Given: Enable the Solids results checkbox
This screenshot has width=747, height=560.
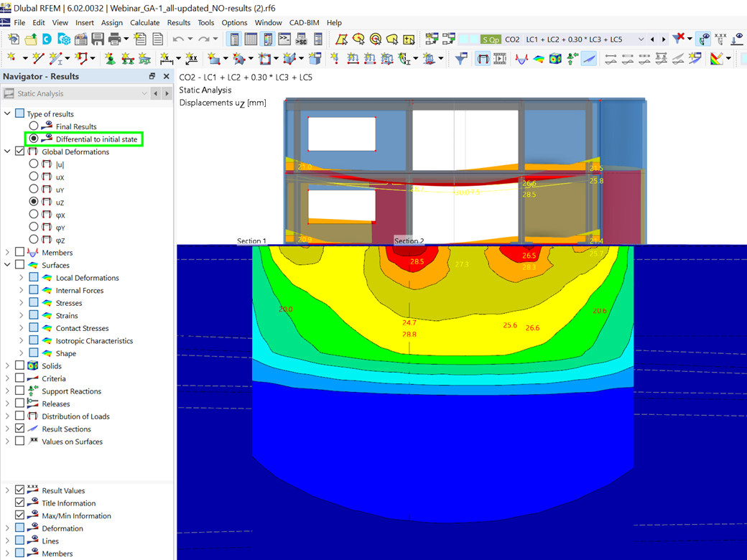Looking at the screenshot, I should click(x=19, y=365).
